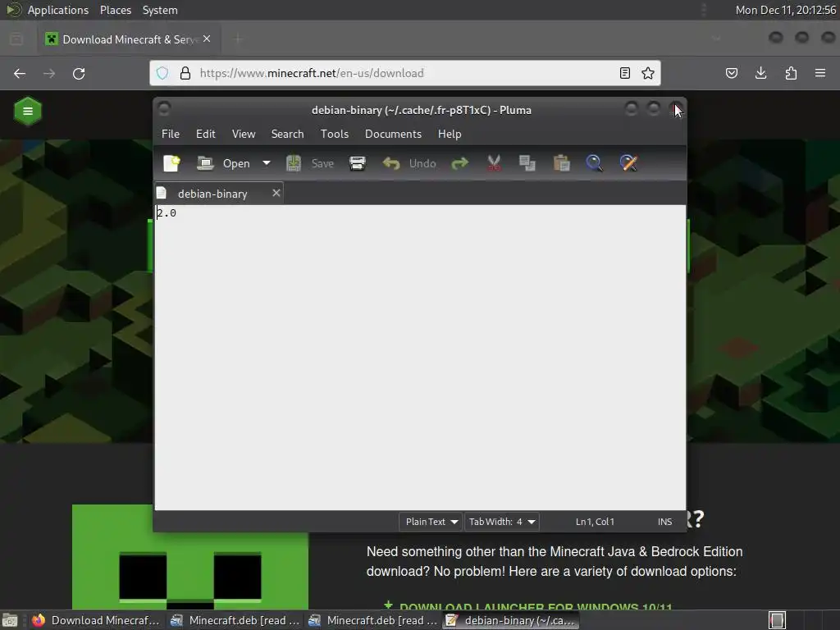Save to Pocket icon in Firefox
This screenshot has width=840, height=630.
pos(731,73)
